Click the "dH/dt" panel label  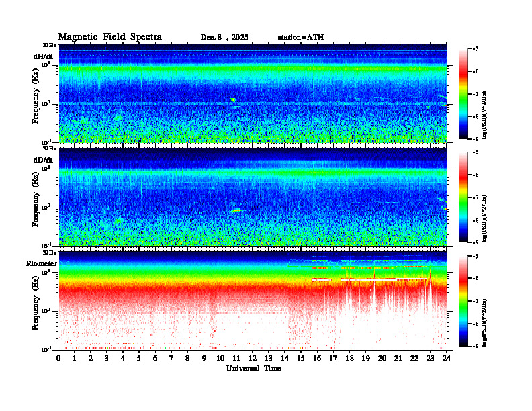coord(43,56)
